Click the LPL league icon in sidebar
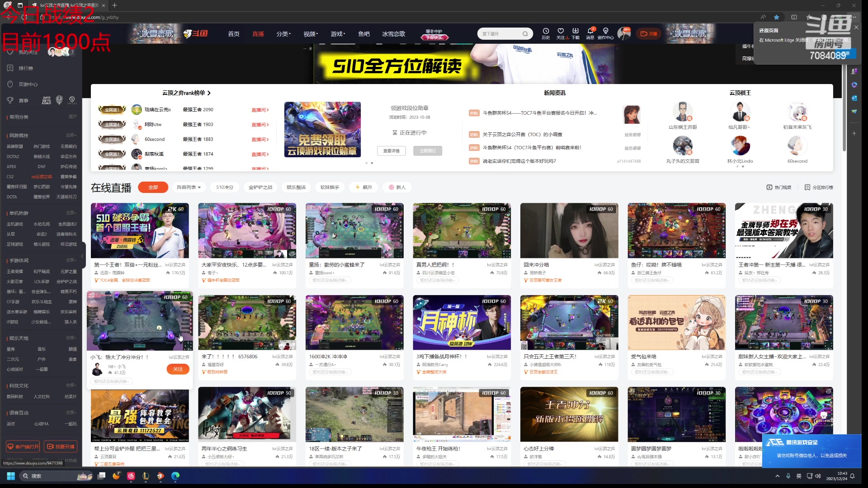Image resolution: width=868 pixels, height=488 pixels. coord(46,100)
